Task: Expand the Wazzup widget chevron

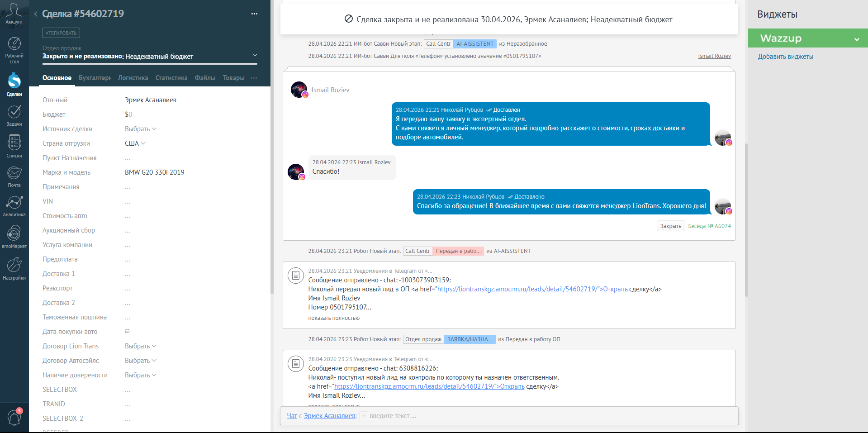Action: coord(857,39)
